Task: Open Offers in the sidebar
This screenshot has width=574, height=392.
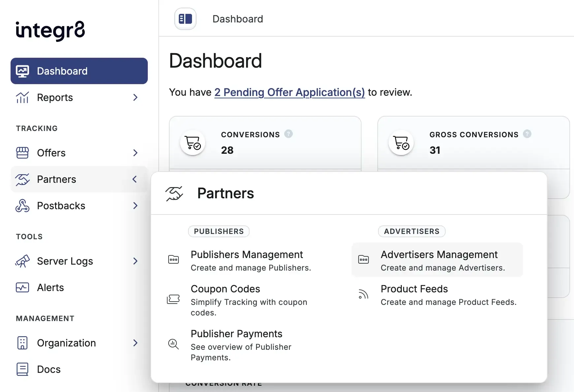Action: [x=79, y=153]
